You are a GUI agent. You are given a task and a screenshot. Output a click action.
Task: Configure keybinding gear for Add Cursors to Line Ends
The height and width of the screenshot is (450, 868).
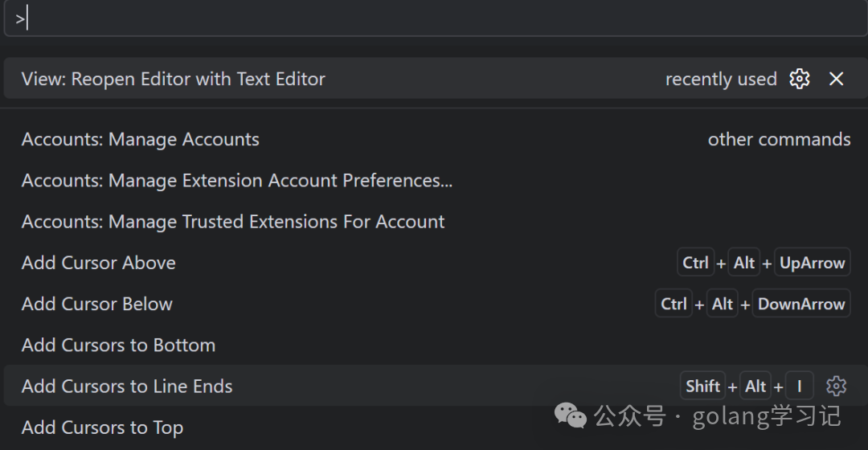pyautogui.click(x=836, y=386)
